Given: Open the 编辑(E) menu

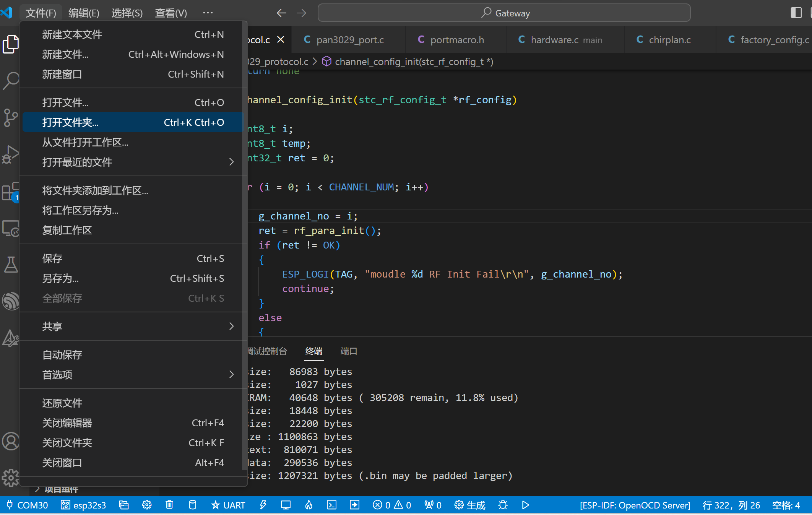Looking at the screenshot, I should (84, 13).
